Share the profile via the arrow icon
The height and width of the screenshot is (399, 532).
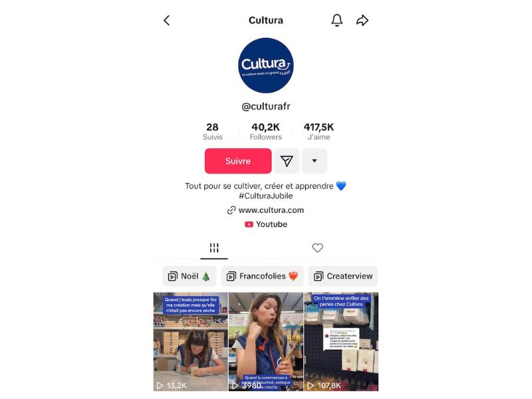pyautogui.click(x=362, y=21)
